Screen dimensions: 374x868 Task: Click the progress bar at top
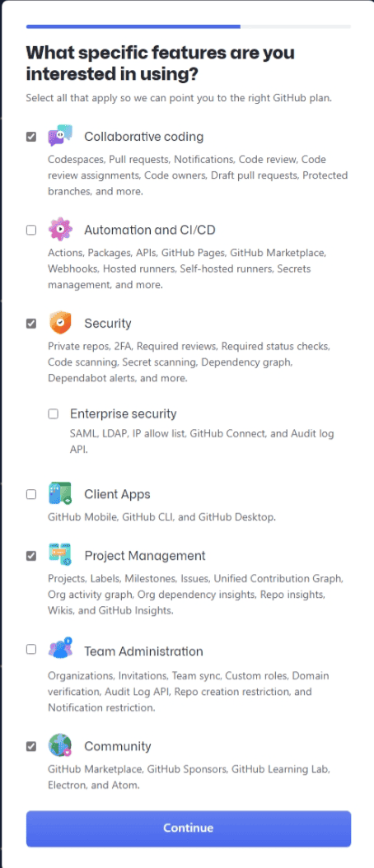pyautogui.click(x=189, y=26)
